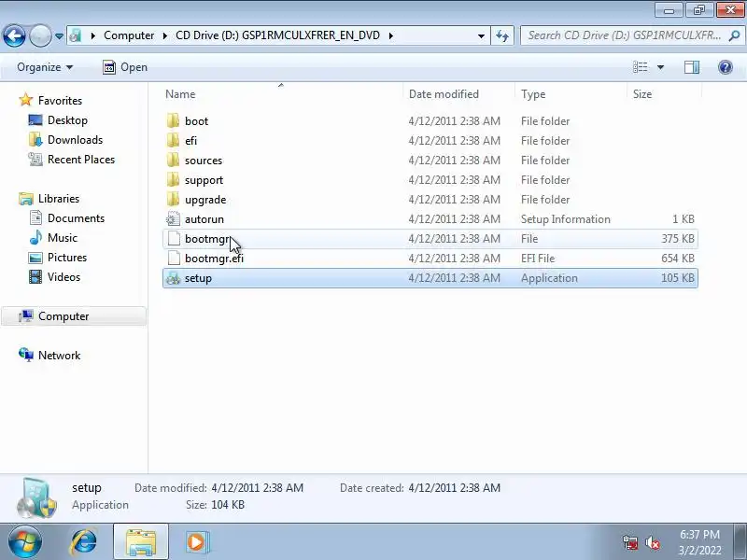Click the 375 KB size cell
This screenshot has width=747, height=560.
pos(678,239)
